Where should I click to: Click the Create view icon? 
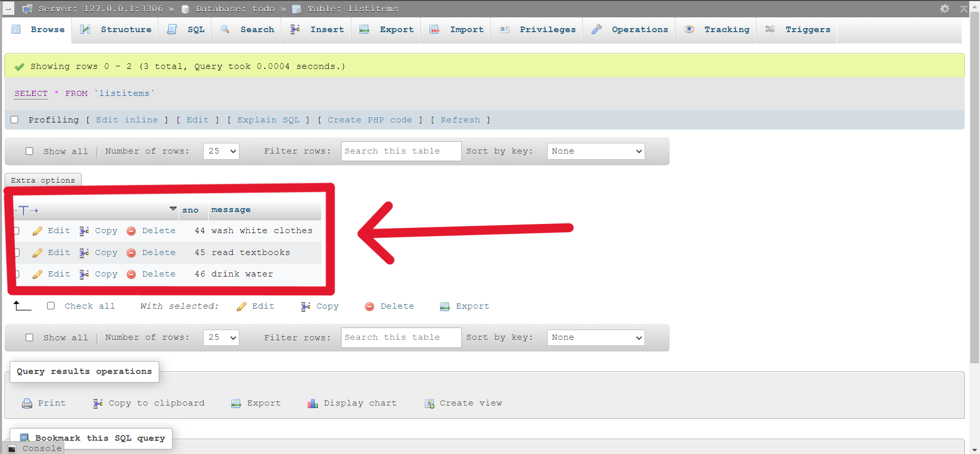[x=429, y=403]
